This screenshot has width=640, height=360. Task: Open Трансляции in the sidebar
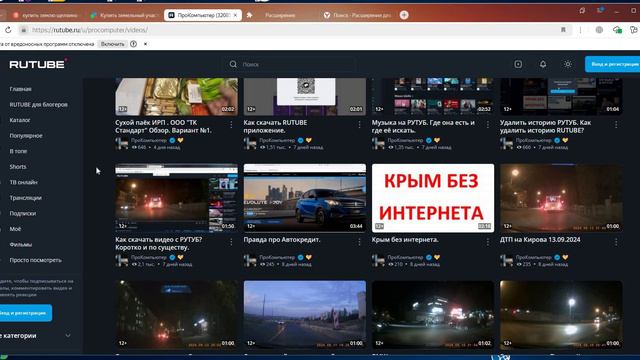[25, 198]
